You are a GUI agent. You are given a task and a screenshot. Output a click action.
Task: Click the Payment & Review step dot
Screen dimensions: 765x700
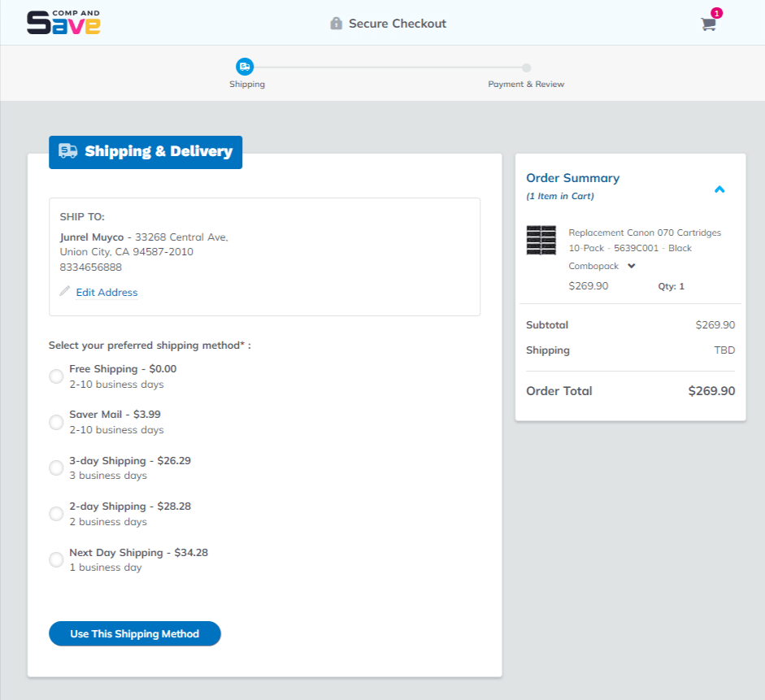tap(526, 67)
